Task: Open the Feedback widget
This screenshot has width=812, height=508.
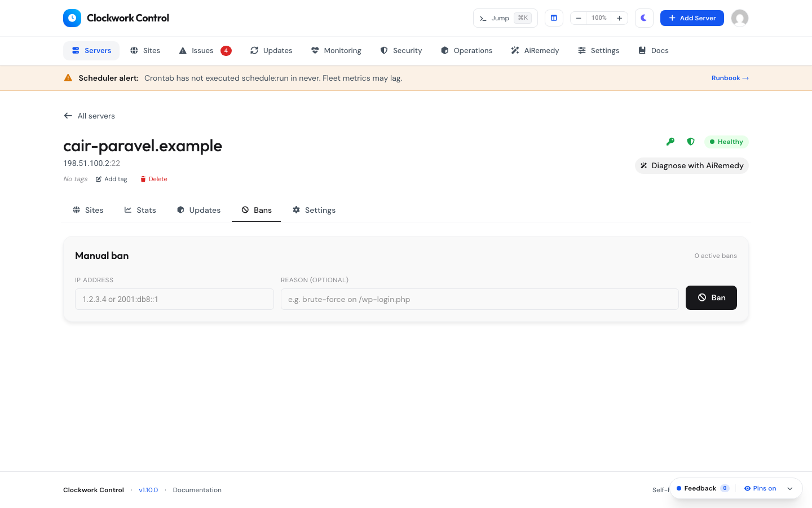Action: coord(703,488)
